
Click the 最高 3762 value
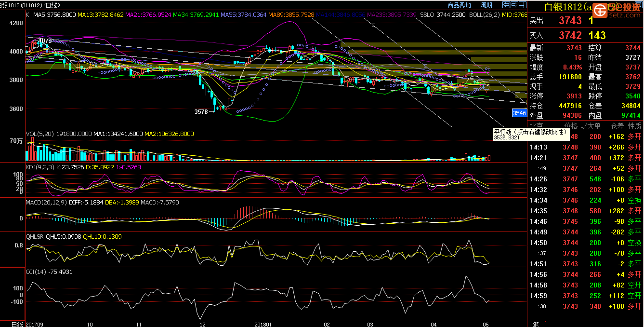tap(633, 77)
